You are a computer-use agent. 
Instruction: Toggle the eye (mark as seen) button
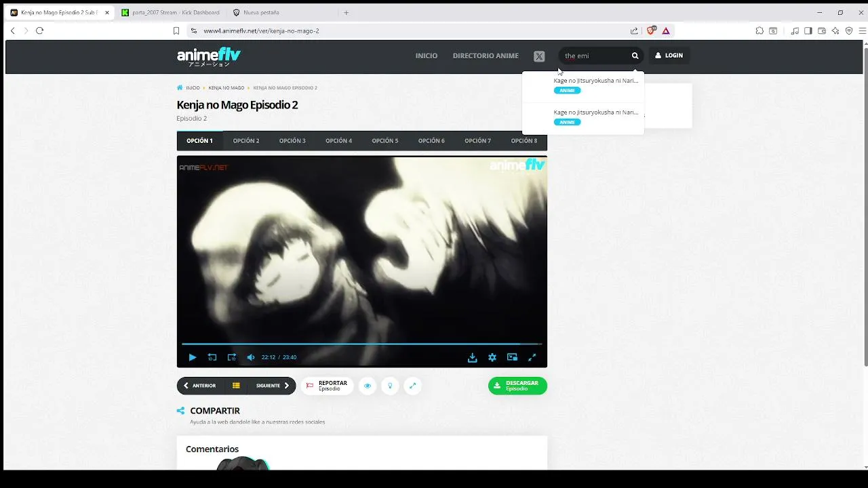click(x=368, y=386)
